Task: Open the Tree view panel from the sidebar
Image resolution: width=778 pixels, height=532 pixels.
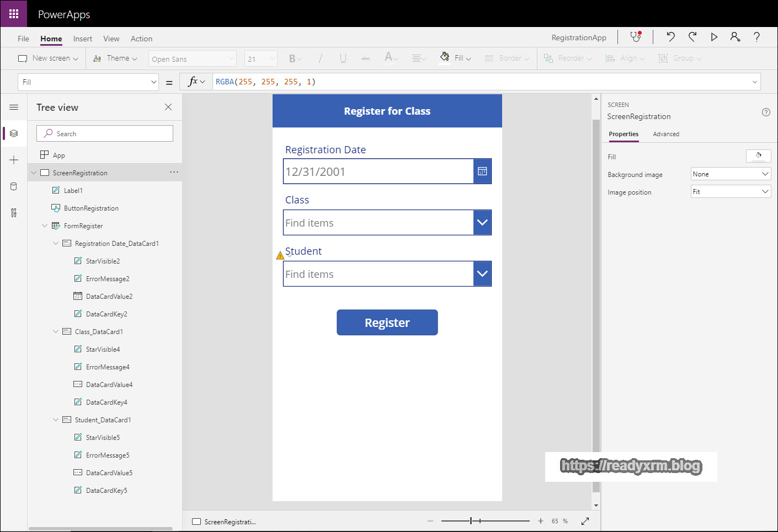Action: tap(14, 133)
